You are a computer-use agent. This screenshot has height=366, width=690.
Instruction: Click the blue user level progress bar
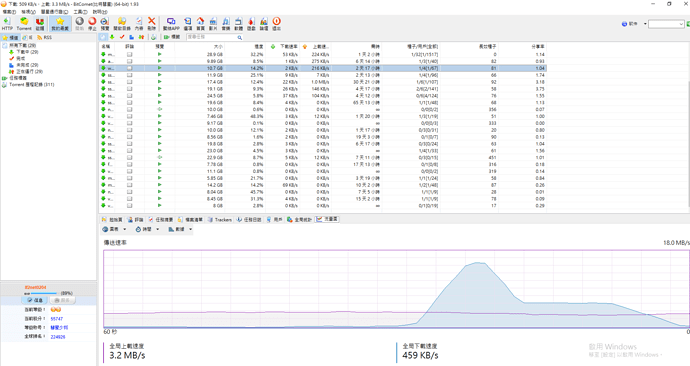pyautogui.click(x=40, y=293)
